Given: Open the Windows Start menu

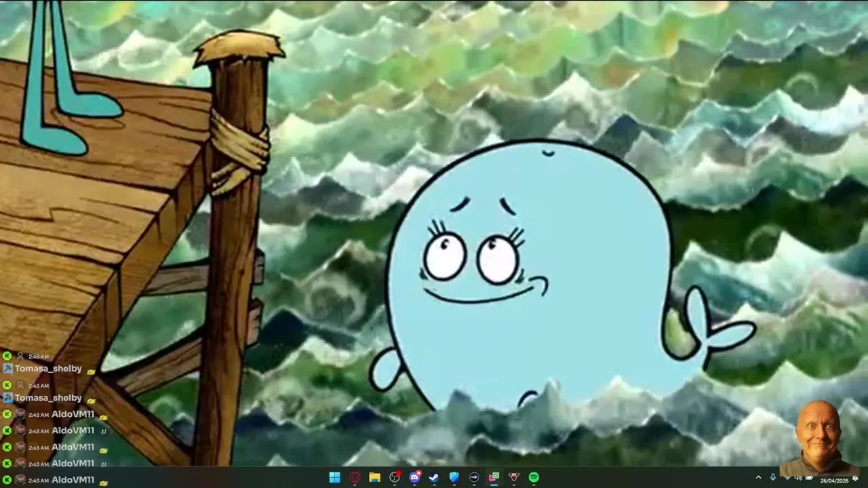Looking at the screenshot, I should coord(334,477).
